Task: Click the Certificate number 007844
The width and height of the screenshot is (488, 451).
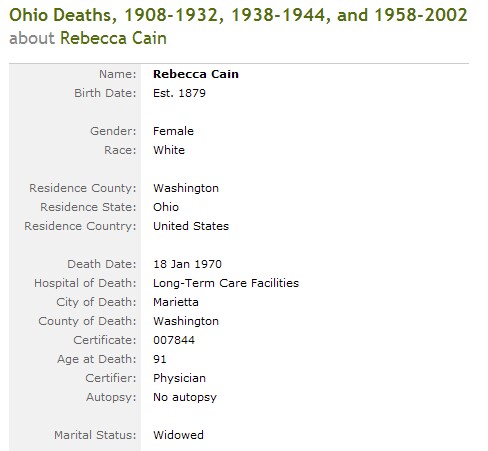Action: [174, 340]
